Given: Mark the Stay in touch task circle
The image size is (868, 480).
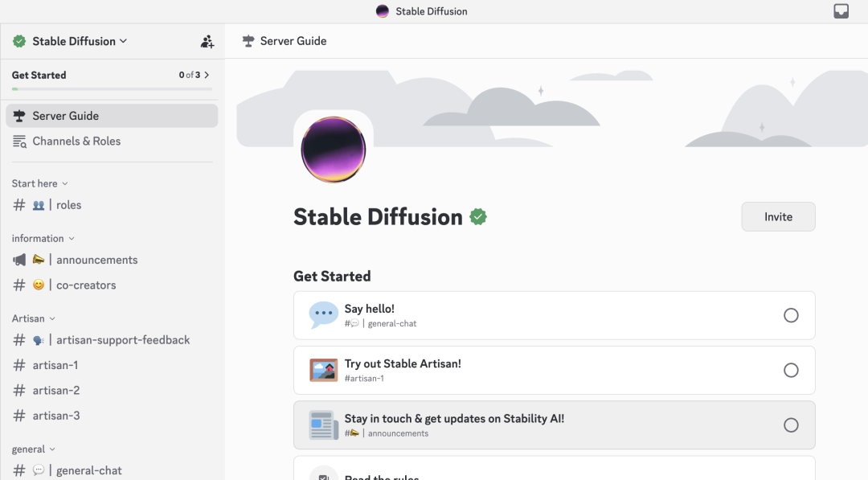Looking at the screenshot, I should (791, 425).
